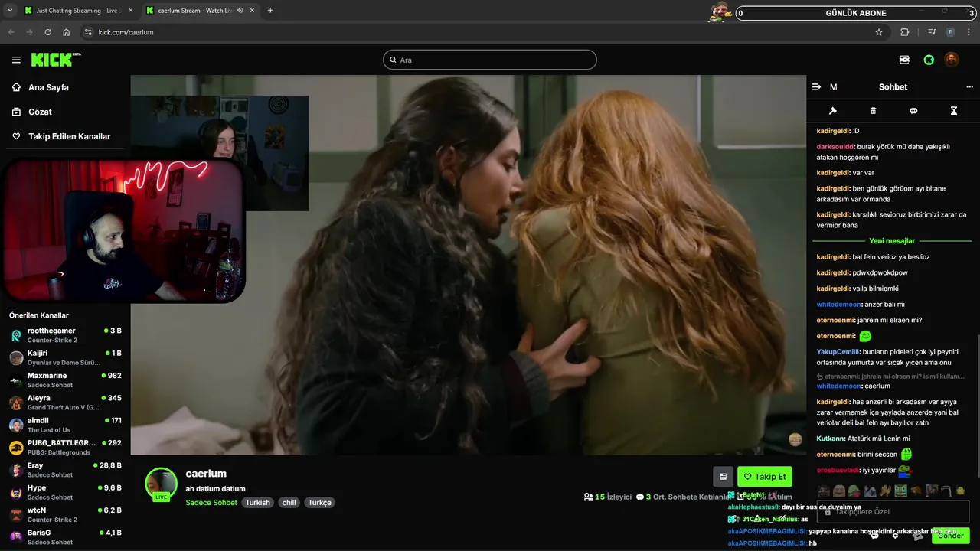This screenshot has height=551, width=980.
Task: Focus the Ara search field
Action: tap(490, 60)
